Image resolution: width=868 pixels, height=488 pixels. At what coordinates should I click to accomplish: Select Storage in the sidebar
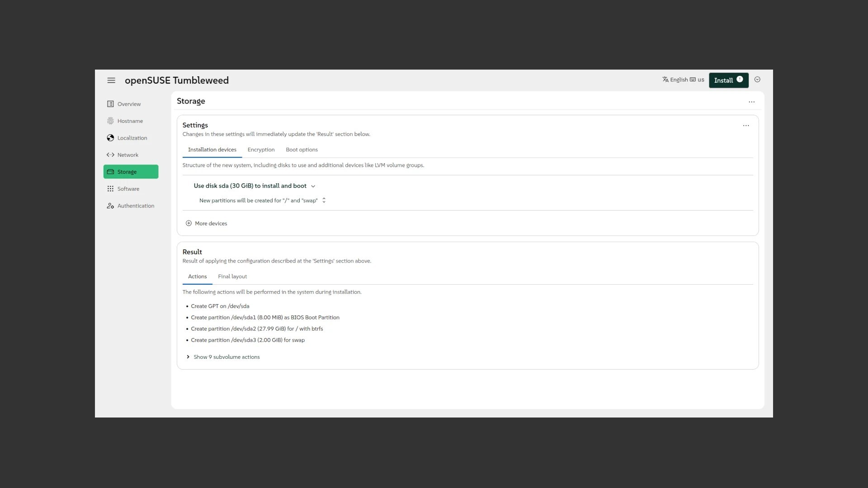tap(131, 172)
